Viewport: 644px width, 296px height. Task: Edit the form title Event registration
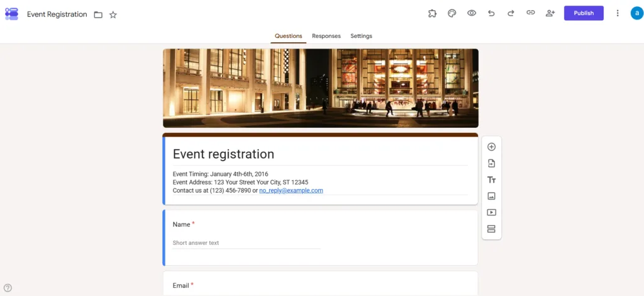click(223, 154)
